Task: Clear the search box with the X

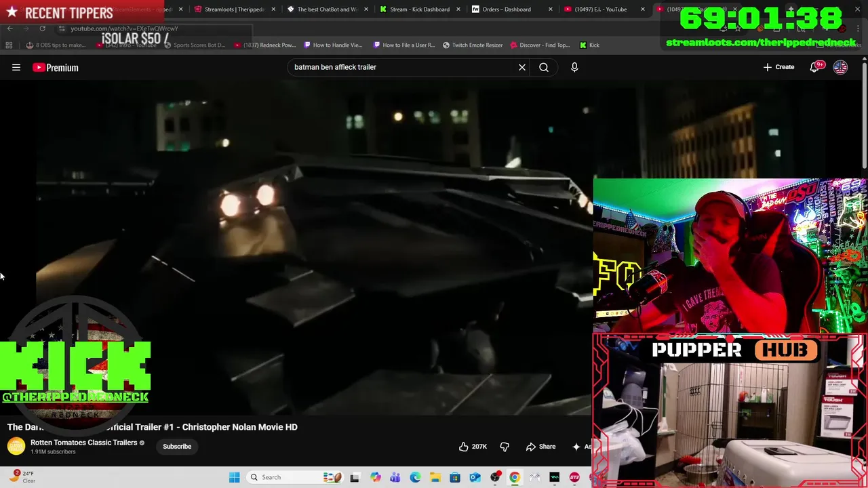Action: [x=522, y=67]
